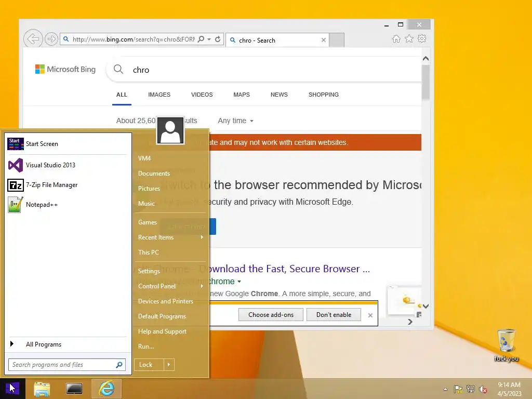The width and height of the screenshot is (532, 399).
Task: Go back in Internet Explorer
Action: [x=33, y=38]
